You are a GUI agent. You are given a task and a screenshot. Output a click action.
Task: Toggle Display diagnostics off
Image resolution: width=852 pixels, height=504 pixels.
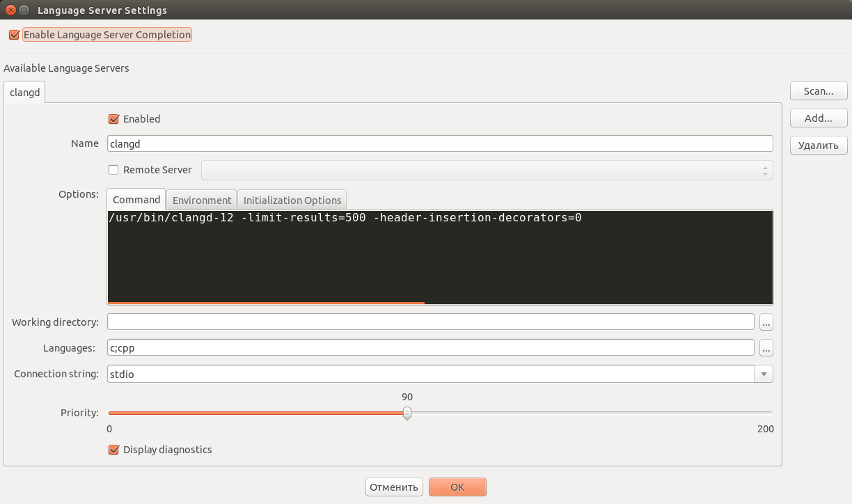pos(113,450)
